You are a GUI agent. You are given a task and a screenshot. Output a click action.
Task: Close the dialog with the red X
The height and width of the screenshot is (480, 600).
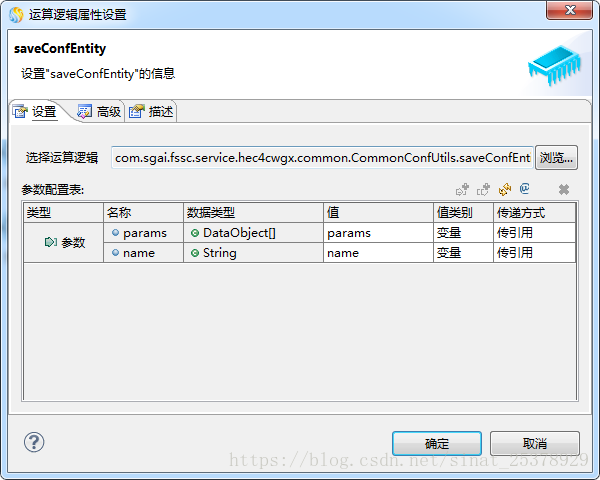tap(570, 10)
